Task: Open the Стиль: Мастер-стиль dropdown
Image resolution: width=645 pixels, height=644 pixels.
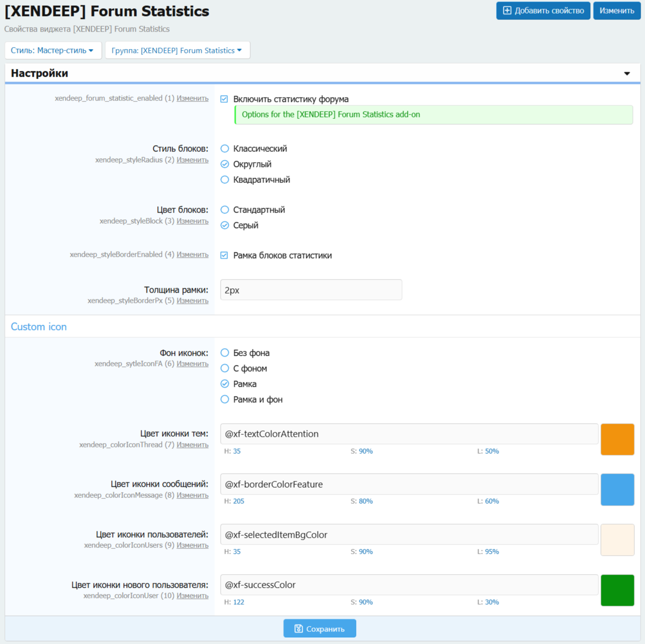Action: click(x=52, y=50)
